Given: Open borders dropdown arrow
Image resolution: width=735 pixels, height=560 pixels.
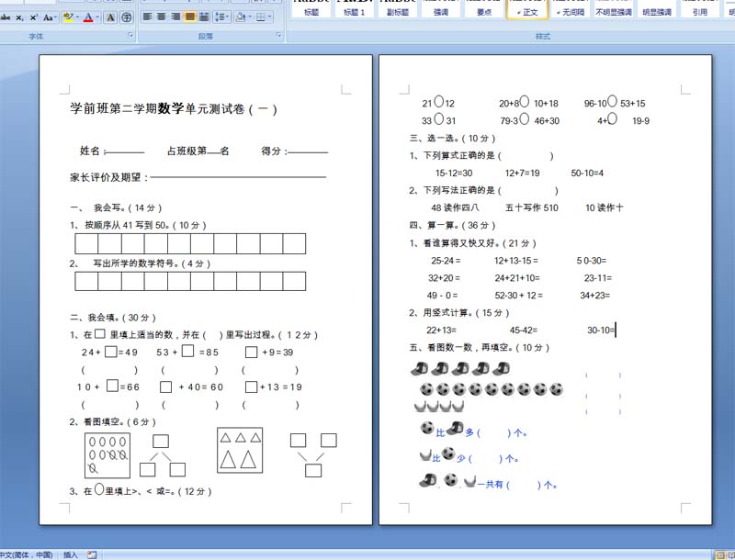Looking at the screenshot, I should (270, 17).
